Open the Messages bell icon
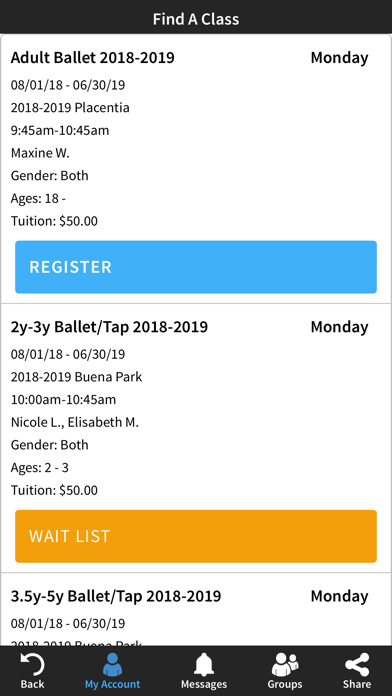Viewport: 392px width, 696px height. [204, 664]
